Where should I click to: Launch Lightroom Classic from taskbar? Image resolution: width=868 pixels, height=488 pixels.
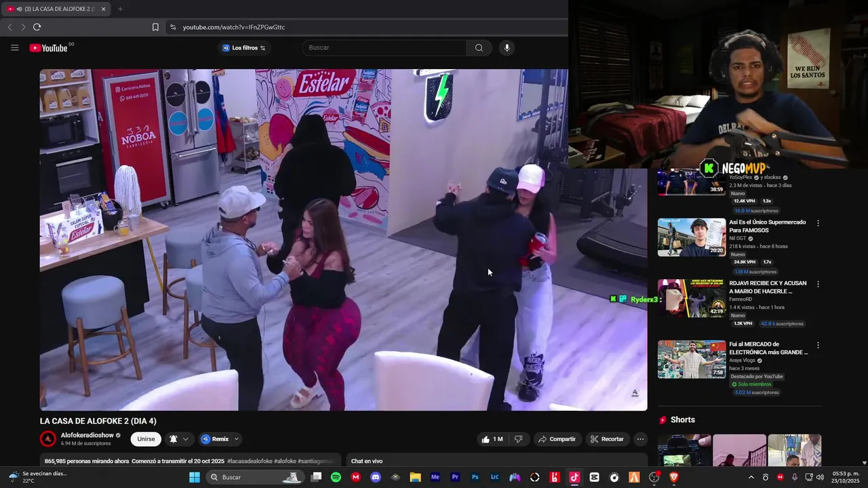[495, 477]
